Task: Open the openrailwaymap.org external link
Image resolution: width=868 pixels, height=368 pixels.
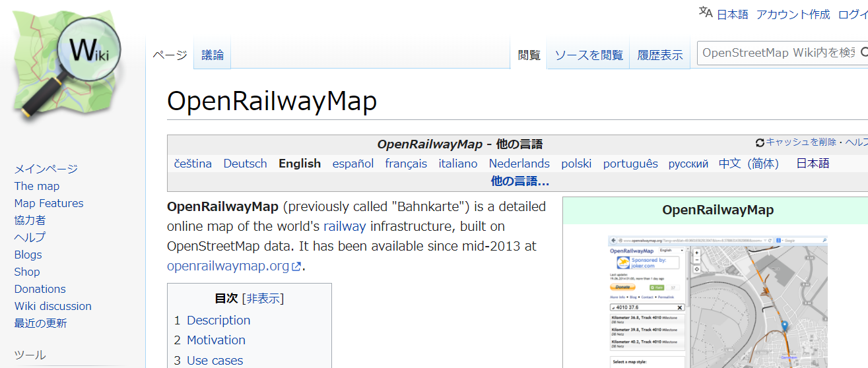Action: click(x=228, y=266)
